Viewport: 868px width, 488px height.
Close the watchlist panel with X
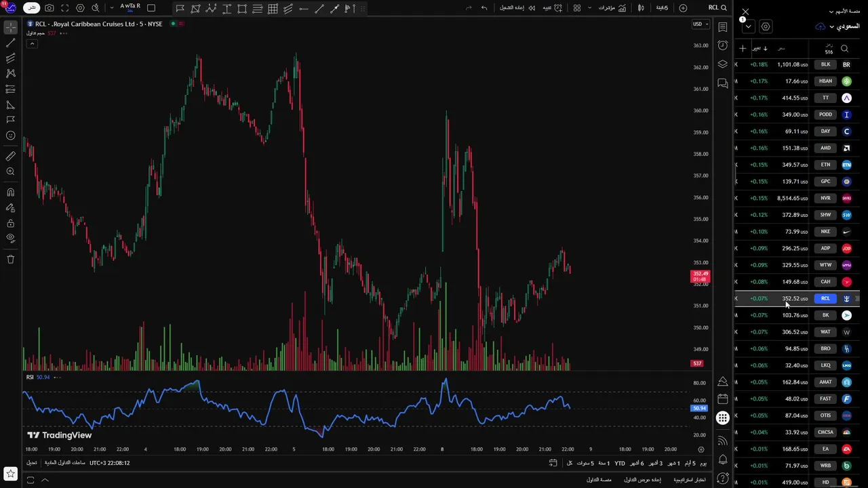[x=745, y=12]
